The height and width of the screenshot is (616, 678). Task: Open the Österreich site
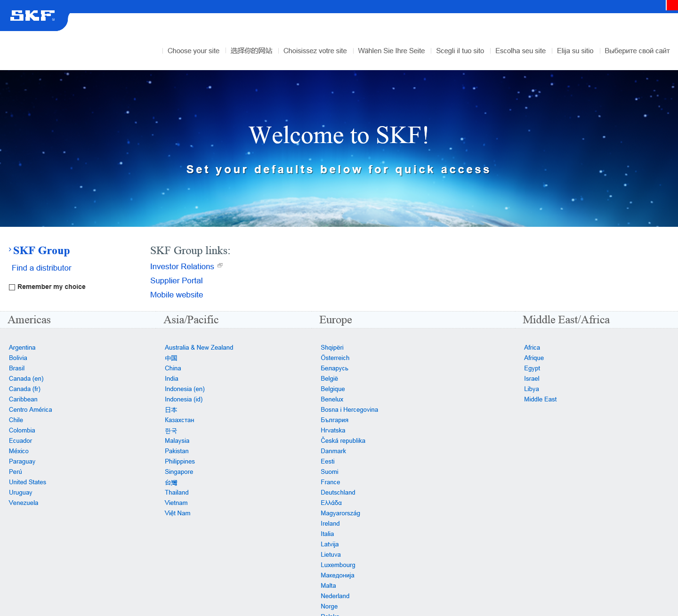click(335, 358)
